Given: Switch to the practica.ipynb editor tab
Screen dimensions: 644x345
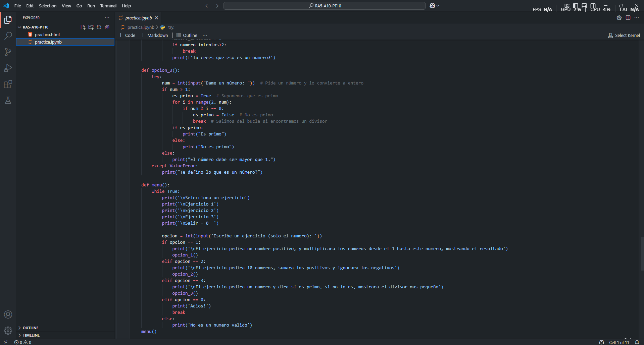Looking at the screenshot, I should pos(139,18).
